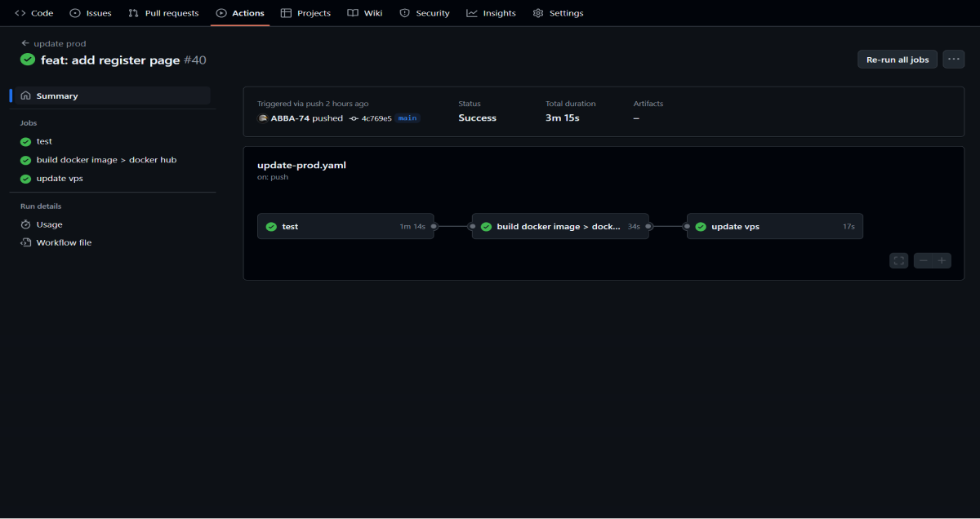980x519 pixels.
Task: Switch to the Insights tab
Action: pos(491,12)
